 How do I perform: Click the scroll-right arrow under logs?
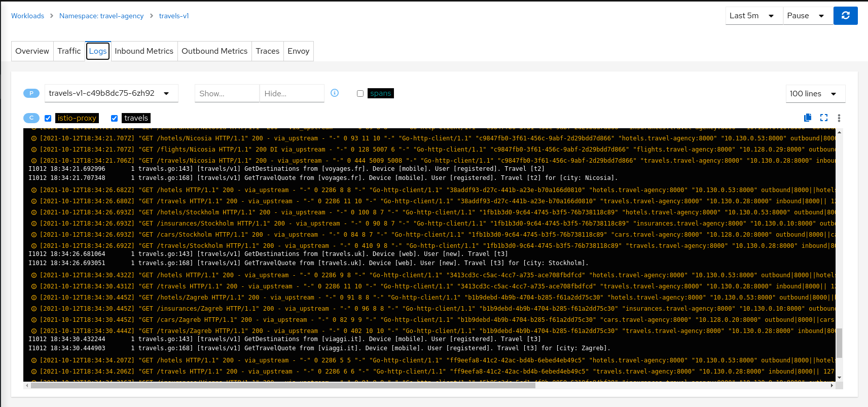pos(832,385)
